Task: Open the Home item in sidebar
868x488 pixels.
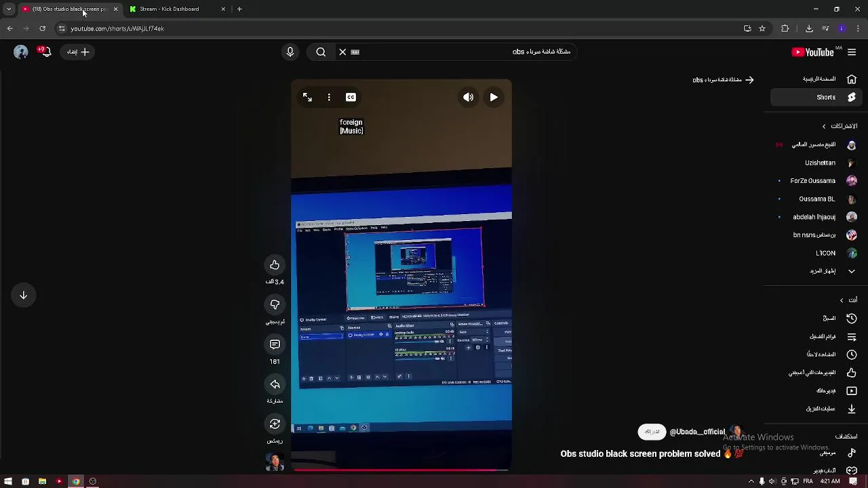Action: pyautogui.click(x=816, y=79)
